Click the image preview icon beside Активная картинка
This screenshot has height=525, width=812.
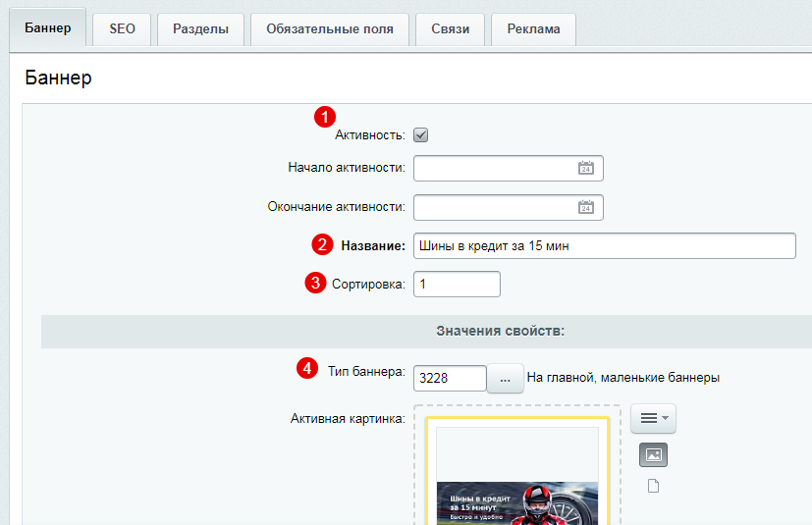click(653, 454)
